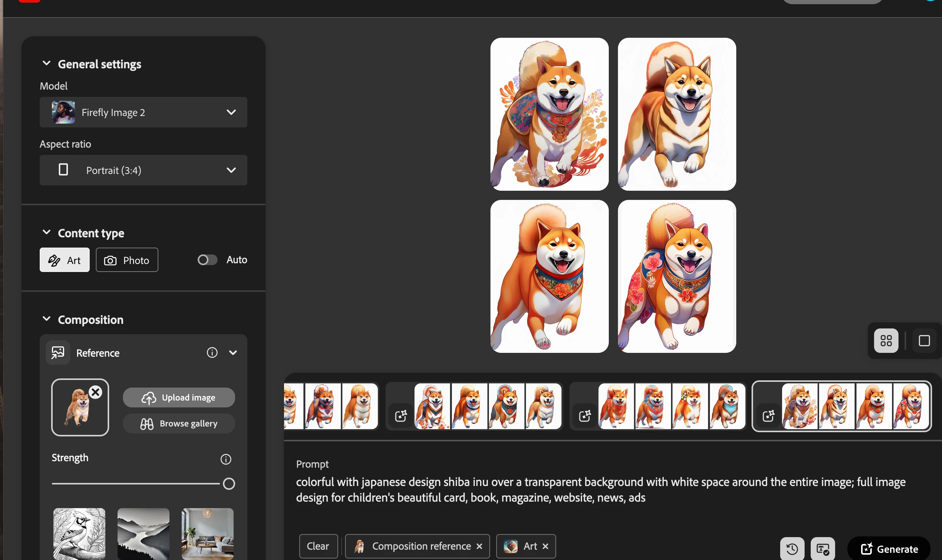Image resolution: width=942 pixels, height=560 pixels.
Task: Open the bottom-right shiba with floral kimono
Action: click(676, 276)
